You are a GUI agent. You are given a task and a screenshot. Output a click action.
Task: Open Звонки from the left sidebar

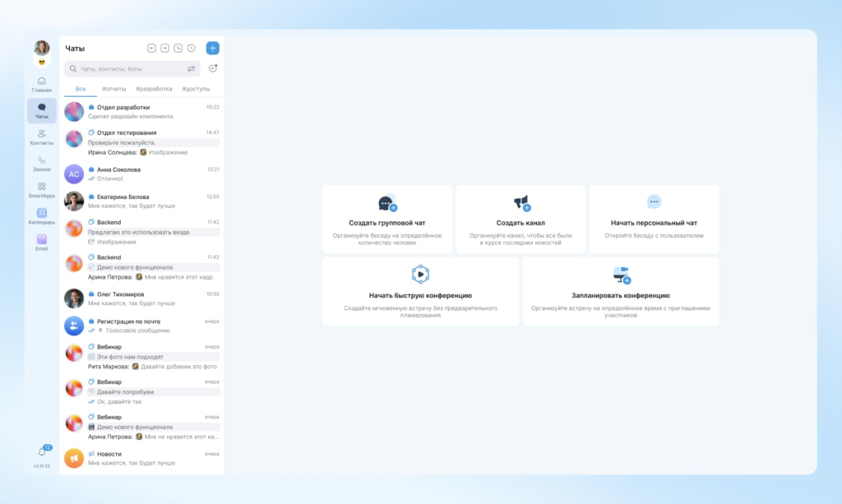tap(41, 161)
